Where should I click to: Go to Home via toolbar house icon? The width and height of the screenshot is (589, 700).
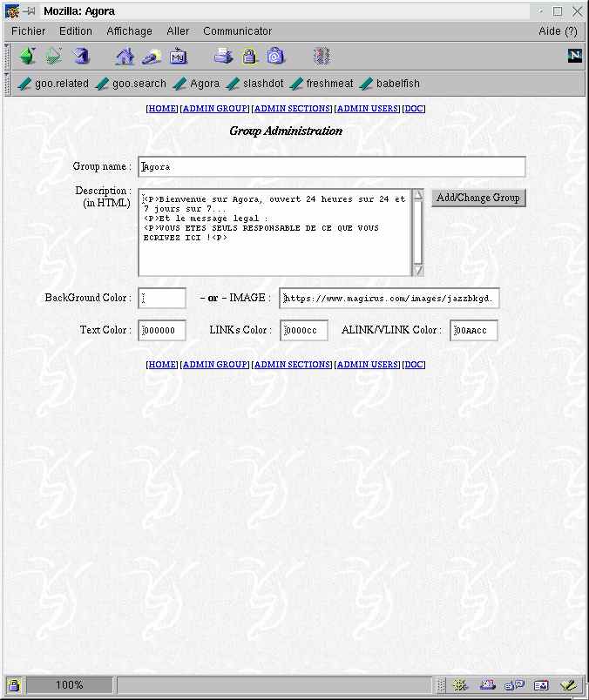click(125, 57)
